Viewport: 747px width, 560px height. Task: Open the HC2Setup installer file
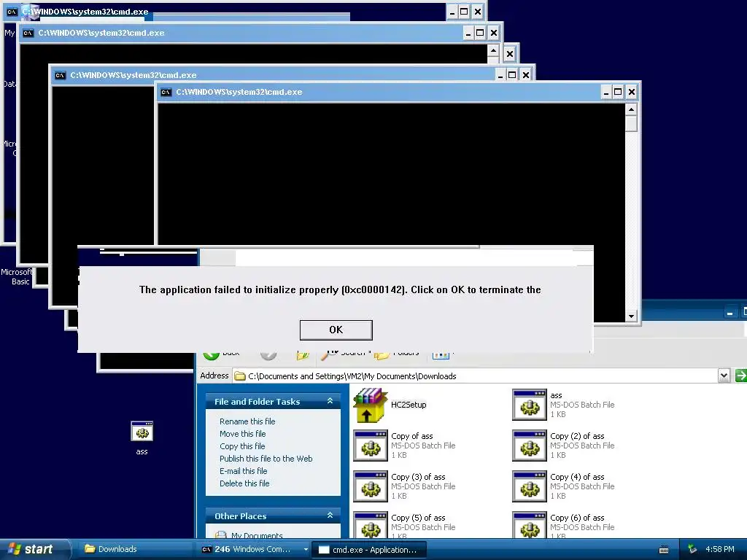point(391,405)
